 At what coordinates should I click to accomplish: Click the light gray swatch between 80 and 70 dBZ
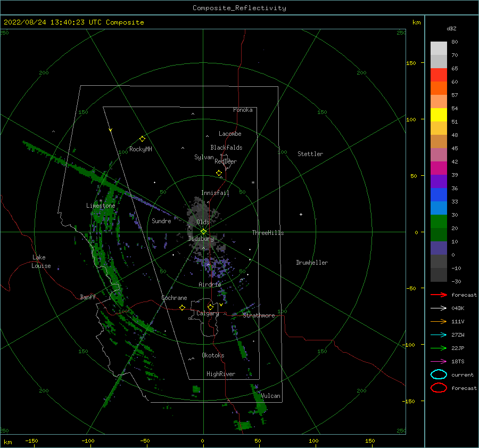pyautogui.click(x=439, y=48)
